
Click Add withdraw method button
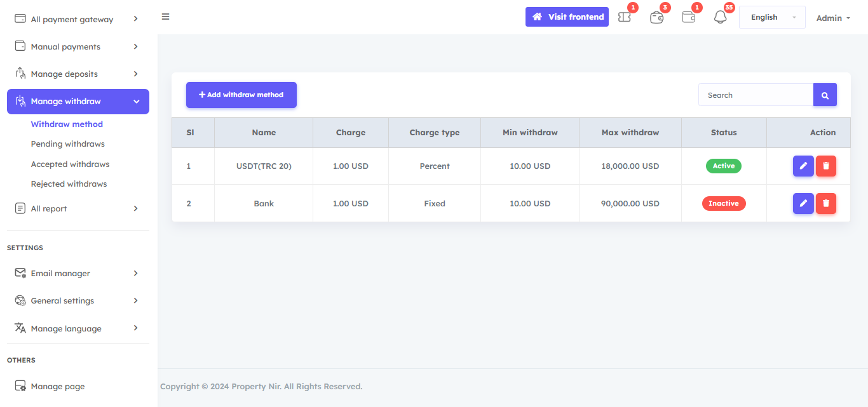pos(241,95)
